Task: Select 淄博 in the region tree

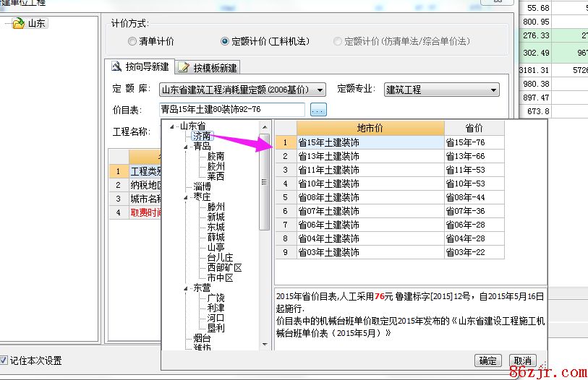Action: 202,186
